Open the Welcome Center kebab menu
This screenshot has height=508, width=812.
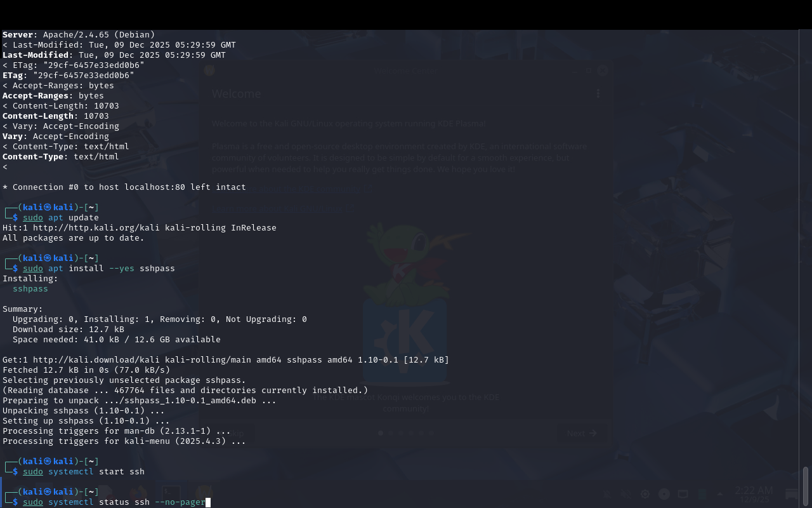point(598,94)
